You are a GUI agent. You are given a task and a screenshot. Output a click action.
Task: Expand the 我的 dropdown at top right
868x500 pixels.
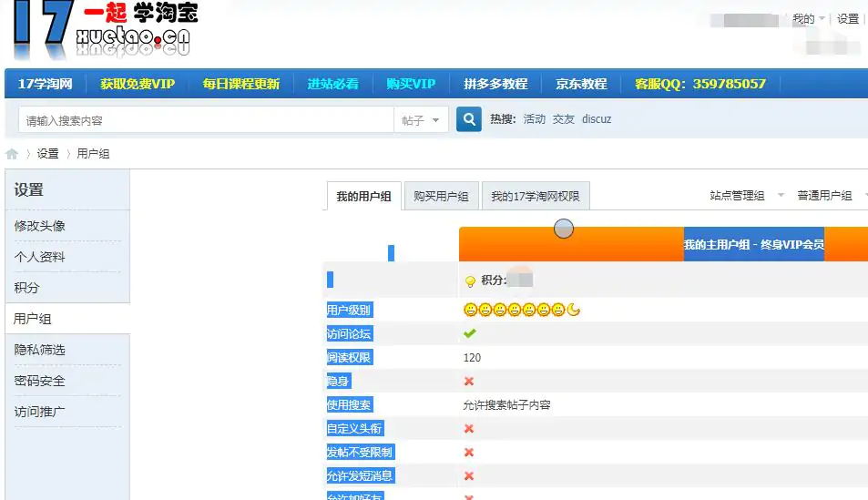808,19
